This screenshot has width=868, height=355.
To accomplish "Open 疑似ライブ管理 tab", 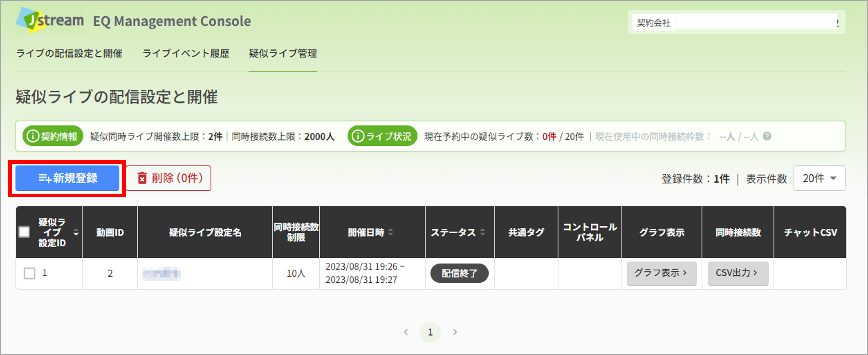I will tap(283, 53).
